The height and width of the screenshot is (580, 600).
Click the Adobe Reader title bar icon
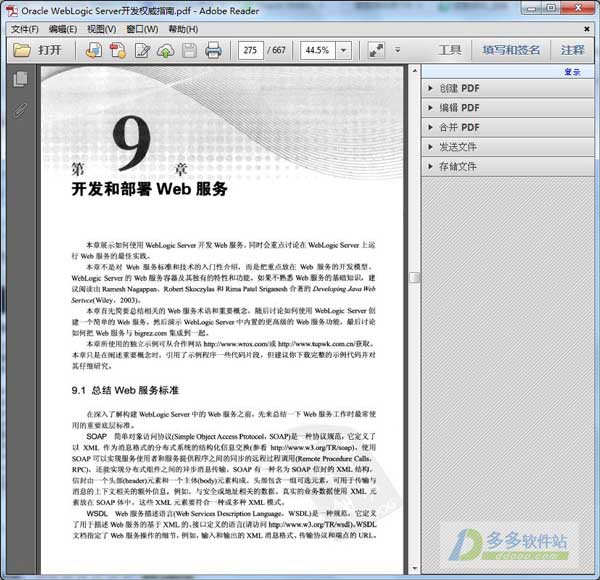point(12,11)
